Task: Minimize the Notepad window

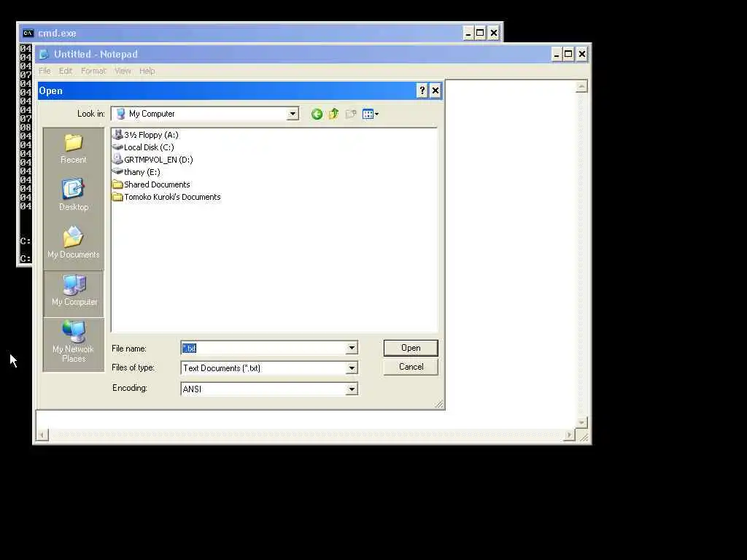Action: (x=556, y=54)
